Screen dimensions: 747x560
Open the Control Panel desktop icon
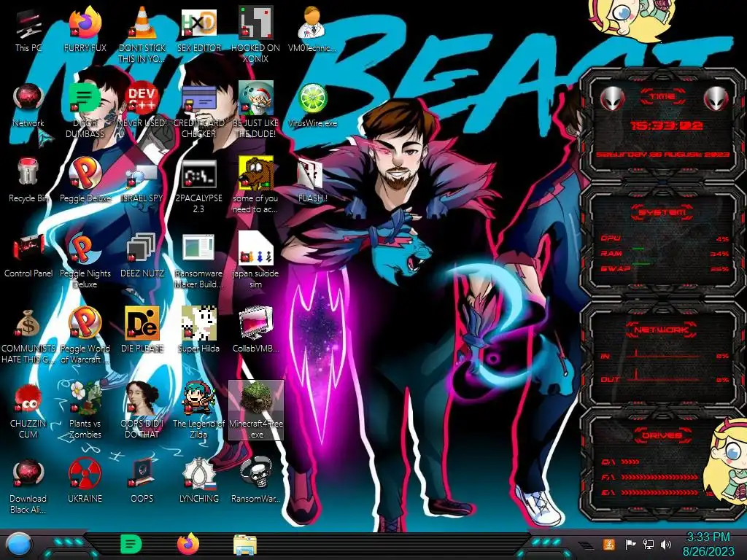pyautogui.click(x=28, y=256)
